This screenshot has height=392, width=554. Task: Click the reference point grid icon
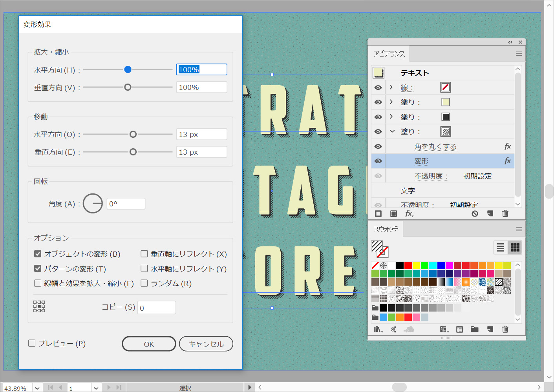pos(39,306)
